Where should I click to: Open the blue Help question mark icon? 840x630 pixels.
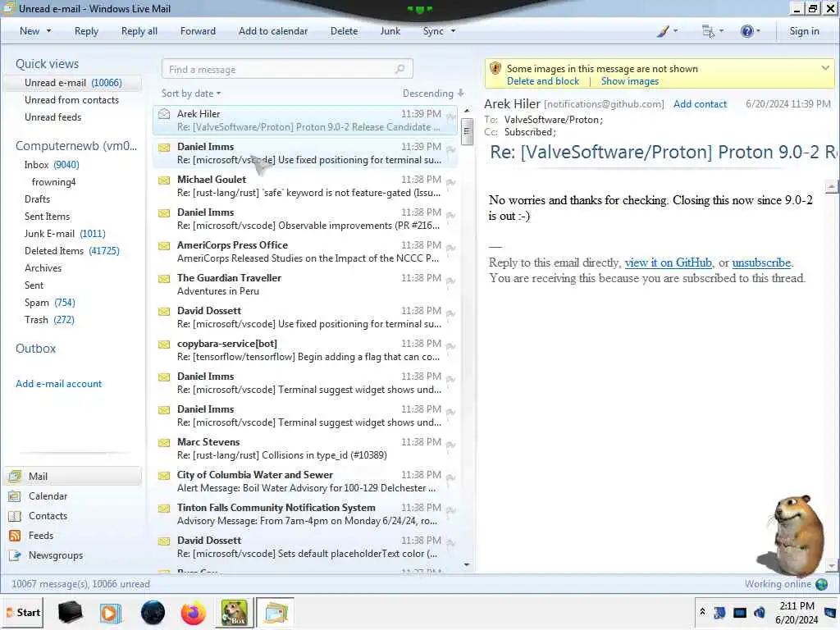click(x=746, y=31)
